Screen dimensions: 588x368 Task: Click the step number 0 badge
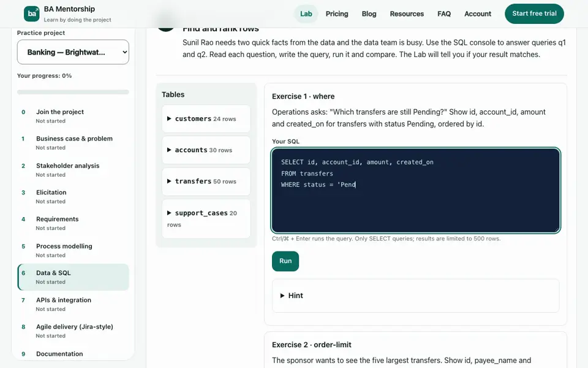23,112
